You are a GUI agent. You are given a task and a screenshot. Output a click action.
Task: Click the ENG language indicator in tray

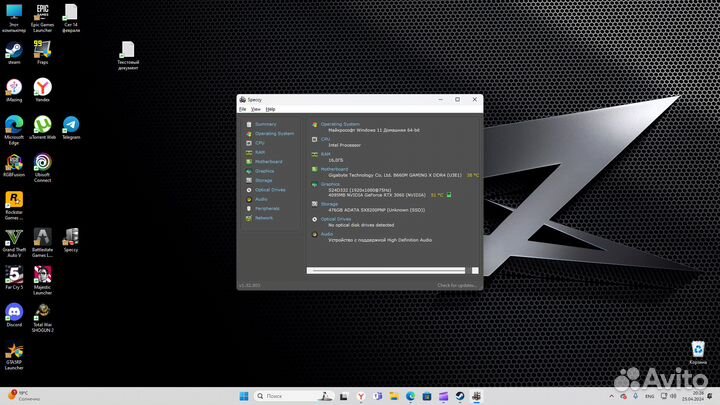(x=649, y=396)
